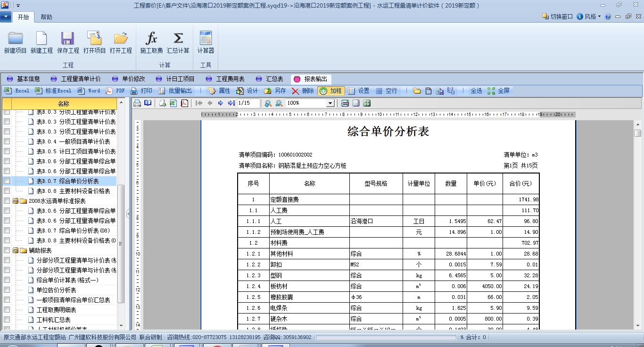Viewport: 644px width, 347px height.
Task: Switch to 汇总表 tab
Action: click(x=270, y=79)
